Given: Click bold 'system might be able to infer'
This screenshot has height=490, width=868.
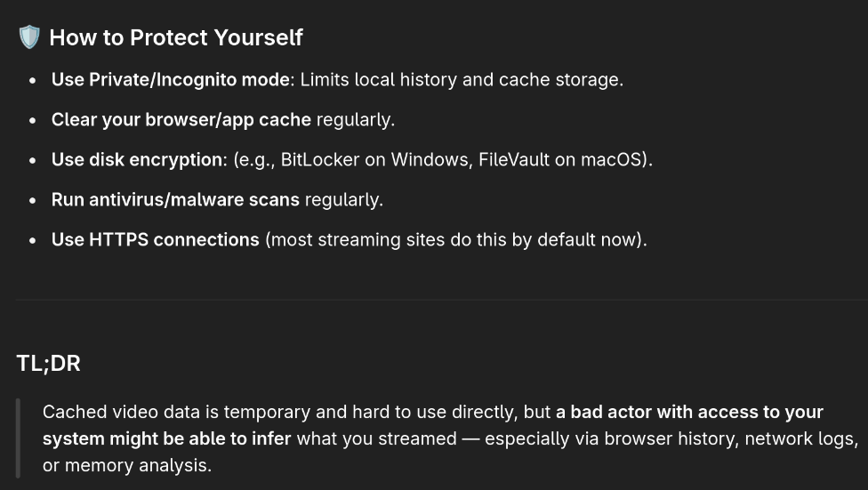Looking at the screenshot, I should tap(166, 438).
